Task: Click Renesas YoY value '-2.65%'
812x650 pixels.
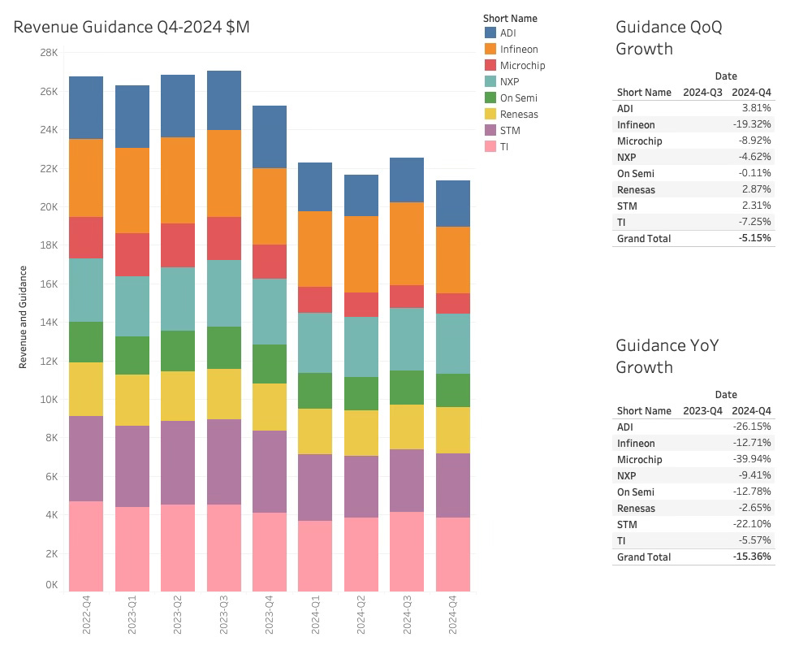Action: 754,508
